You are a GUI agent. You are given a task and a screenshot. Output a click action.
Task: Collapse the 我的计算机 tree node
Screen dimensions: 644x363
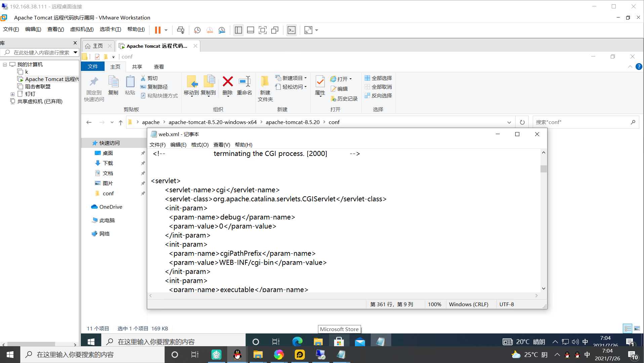(x=5, y=64)
